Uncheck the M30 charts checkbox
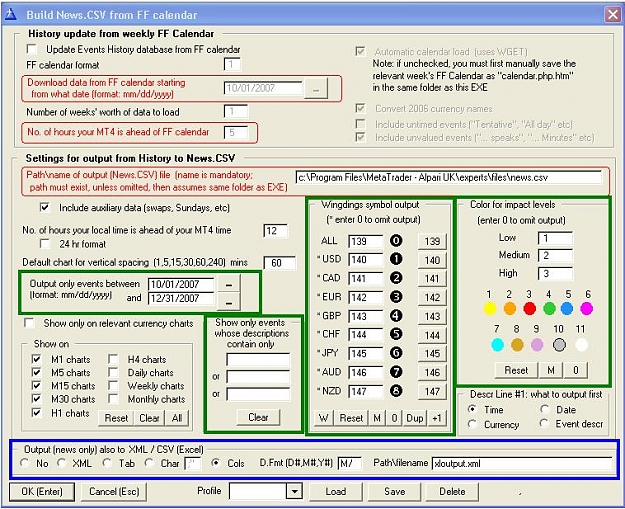 point(36,399)
